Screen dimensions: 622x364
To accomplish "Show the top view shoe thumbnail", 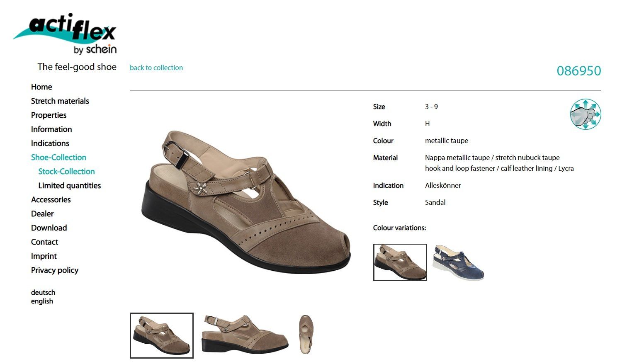I will (306, 335).
